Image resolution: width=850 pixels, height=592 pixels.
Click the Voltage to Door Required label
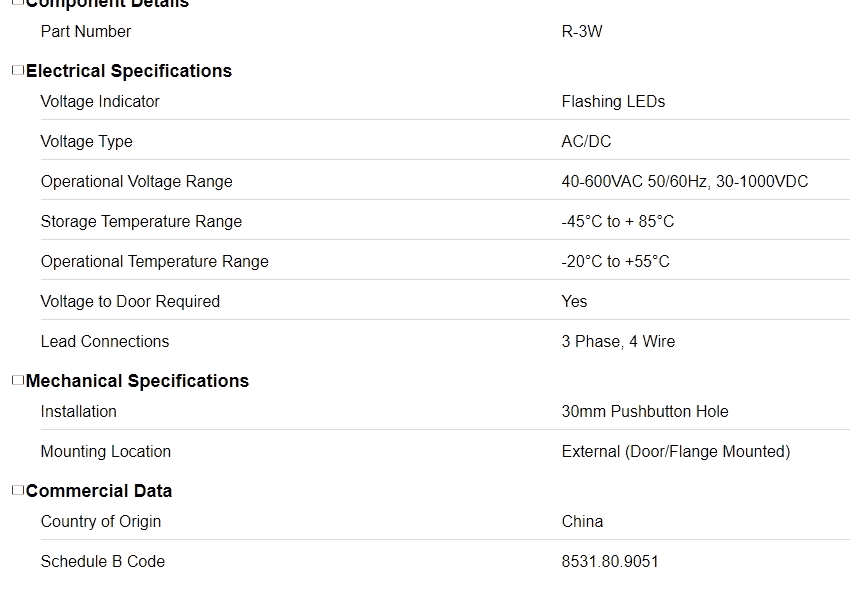[130, 301]
